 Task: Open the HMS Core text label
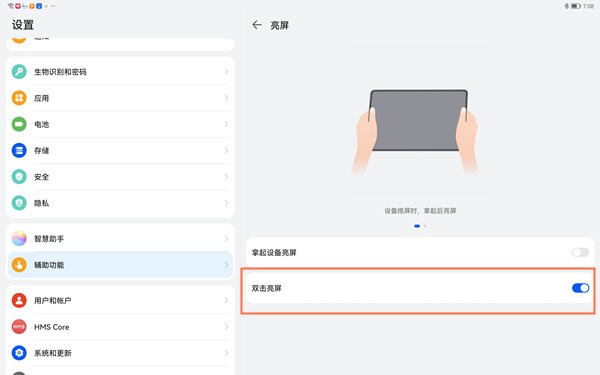52,327
